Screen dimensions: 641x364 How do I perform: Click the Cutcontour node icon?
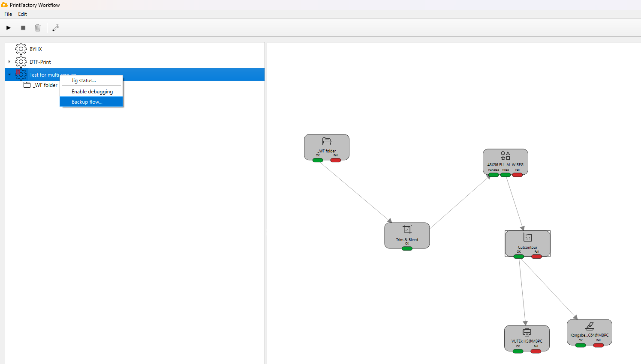click(x=528, y=237)
